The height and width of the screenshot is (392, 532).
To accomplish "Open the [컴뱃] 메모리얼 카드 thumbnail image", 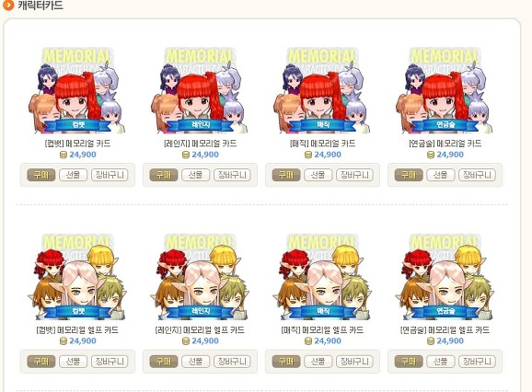I will tap(77, 90).
